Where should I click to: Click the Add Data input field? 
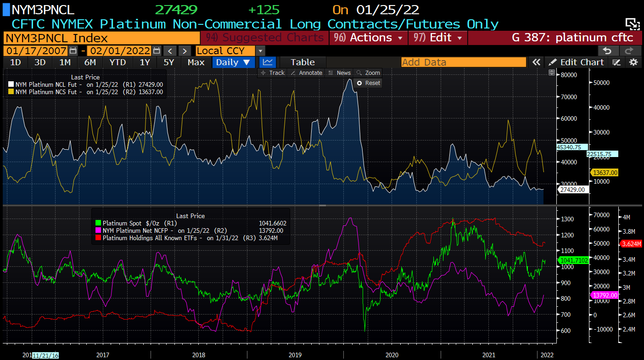463,62
